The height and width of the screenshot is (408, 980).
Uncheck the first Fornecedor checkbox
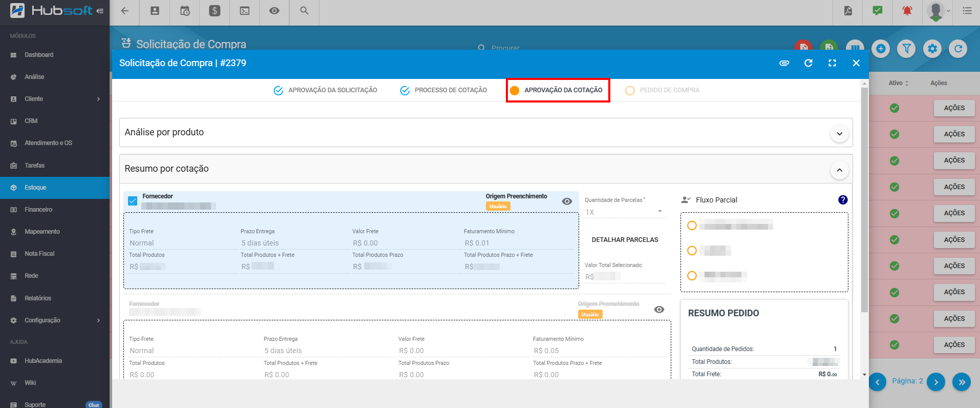[133, 201]
